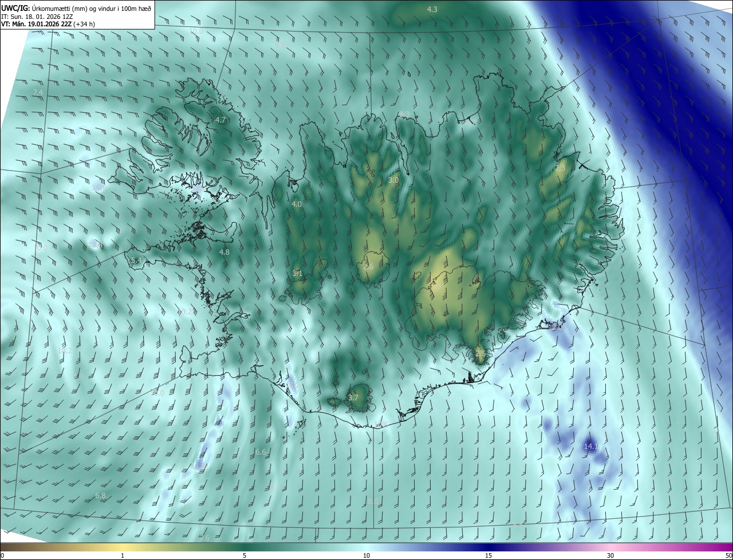This screenshot has width=733, height=560.
Task: Click the 'IT: Sun. 18. 01. 2026 12Z' line
Action: (x=37, y=16)
